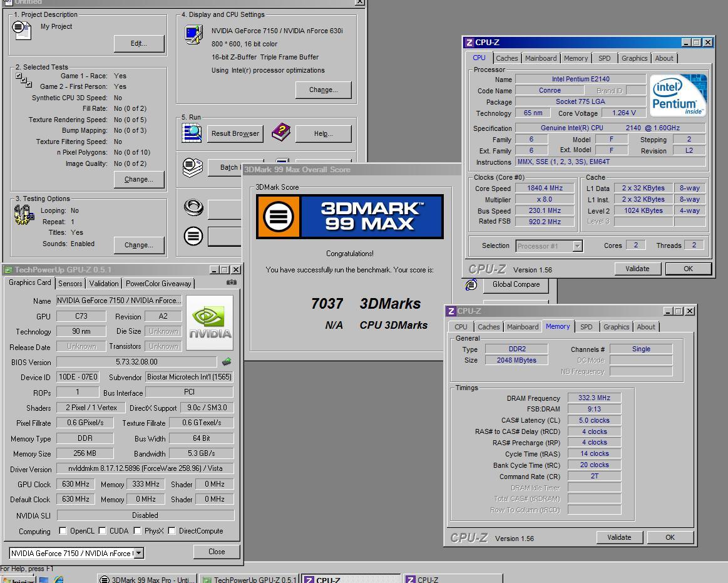Click the Intel Pentium E2140 name field
This screenshot has width=728, height=583.
tap(580, 79)
